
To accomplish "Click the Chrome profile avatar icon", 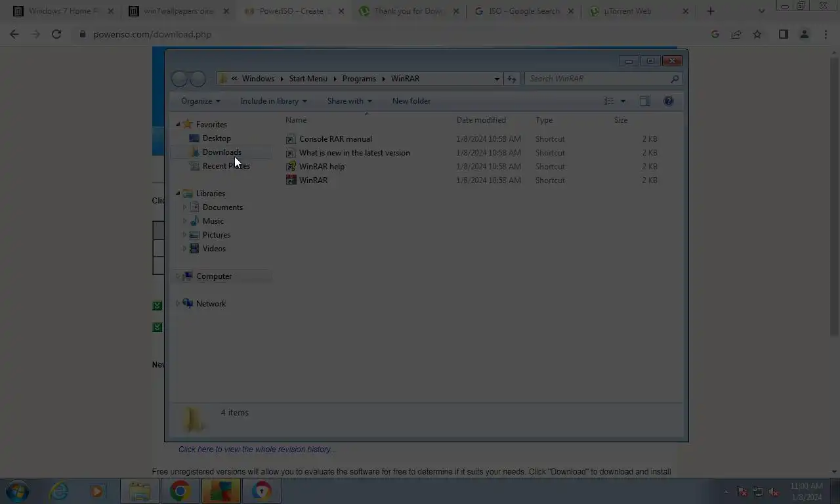I will [804, 34].
